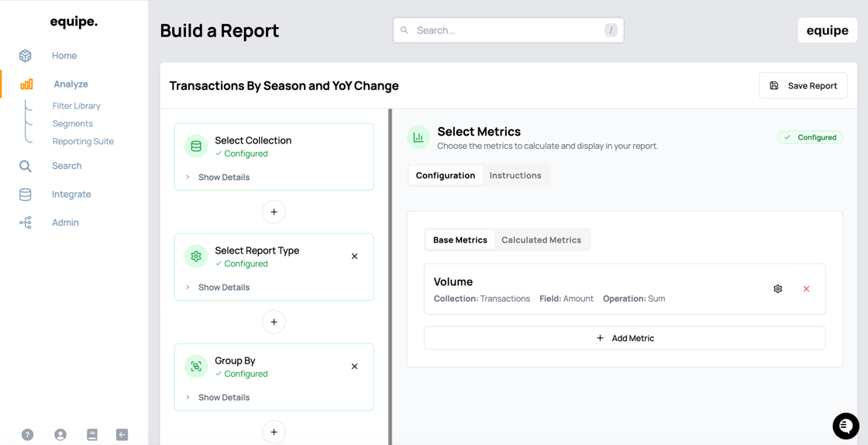Click the Select Metrics chart icon
The width and height of the screenshot is (868, 445).
pyautogui.click(x=418, y=137)
